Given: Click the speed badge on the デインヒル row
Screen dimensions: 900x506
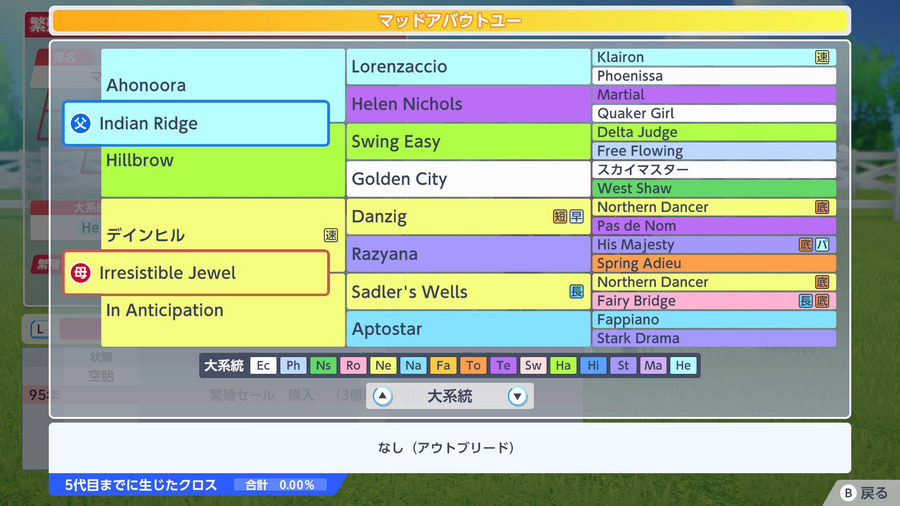Looking at the screenshot, I should pos(331,235).
